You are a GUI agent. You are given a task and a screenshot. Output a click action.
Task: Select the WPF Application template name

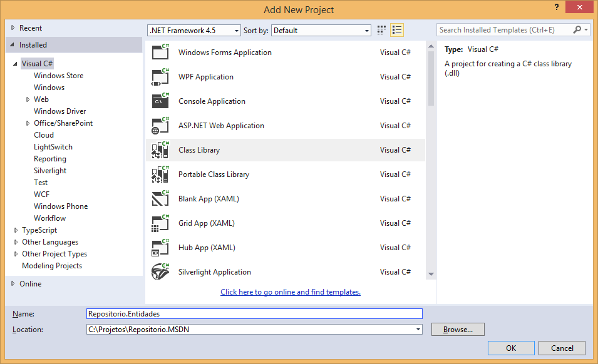(206, 77)
